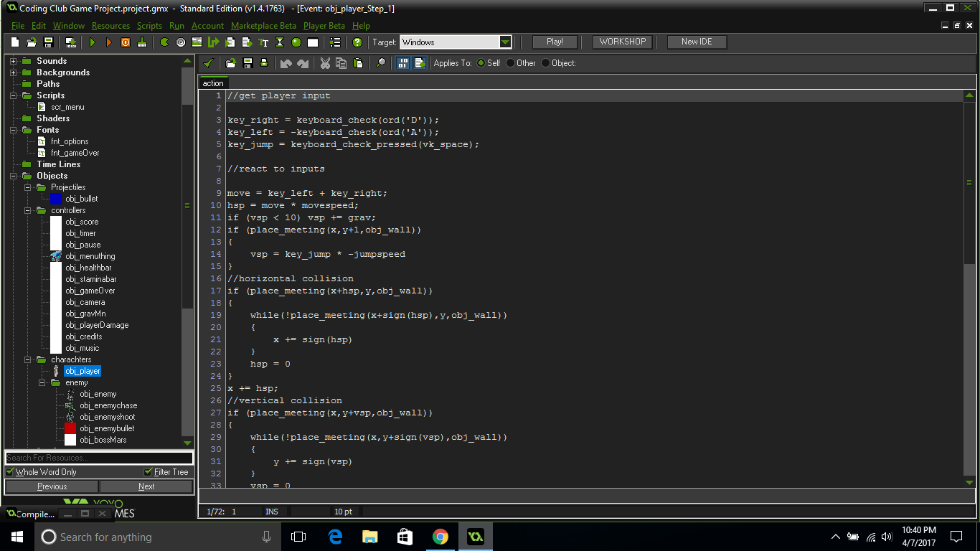Select the blue obj_bullet sprite swatch
This screenshot has height=551, width=980.
click(55, 199)
